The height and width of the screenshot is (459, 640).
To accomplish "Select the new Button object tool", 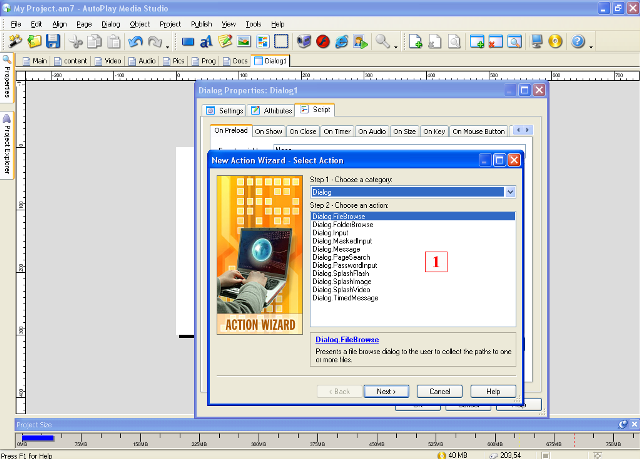I will pos(187,42).
